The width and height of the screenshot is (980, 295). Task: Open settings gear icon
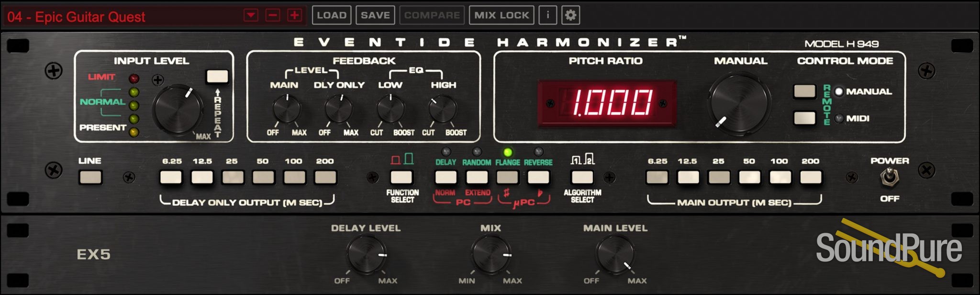(x=570, y=15)
